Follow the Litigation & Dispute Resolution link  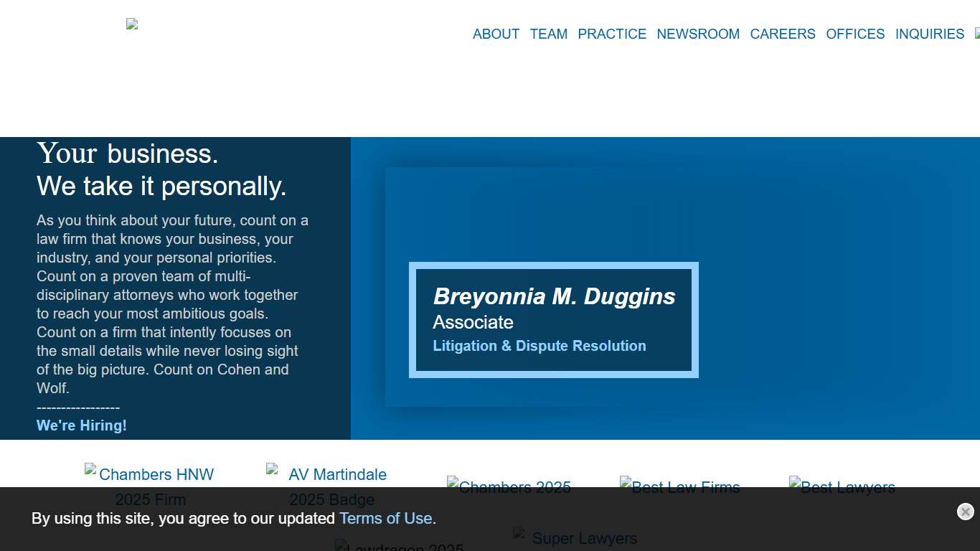point(539,346)
